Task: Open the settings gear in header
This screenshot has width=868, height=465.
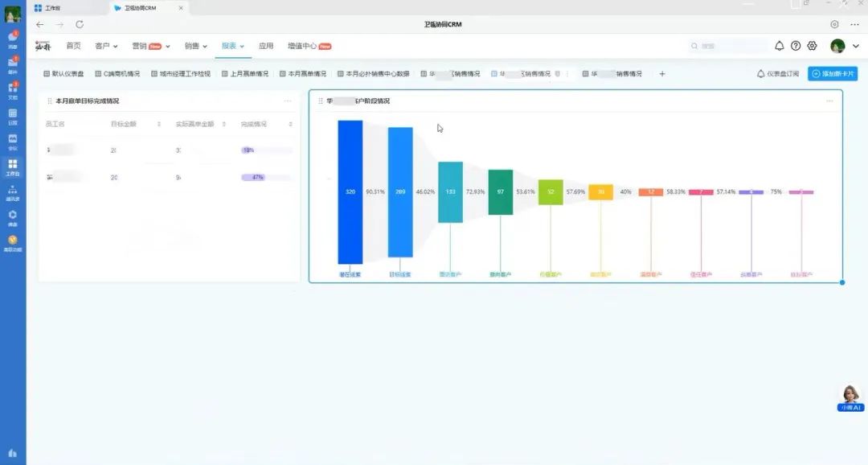Action: point(812,46)
